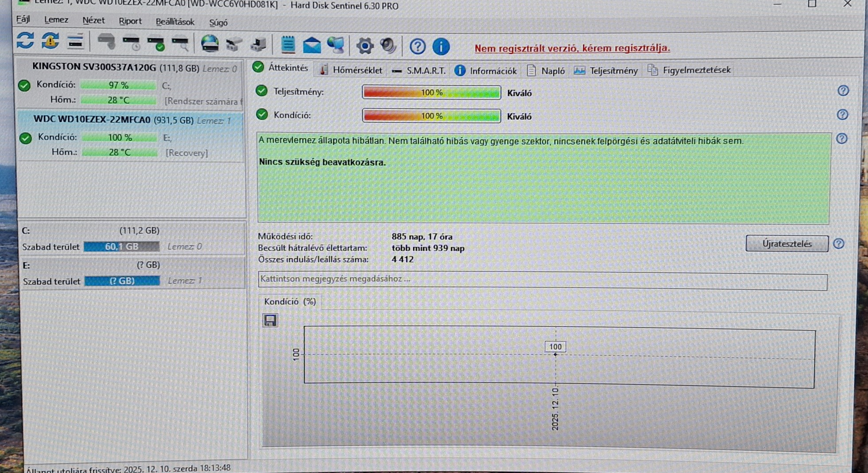Image resolution: width=868 pixels, height=473 pixels.
Task: Click the blue info circle toolbar icon
Action: pyautogui.click(x=441, y=46)
